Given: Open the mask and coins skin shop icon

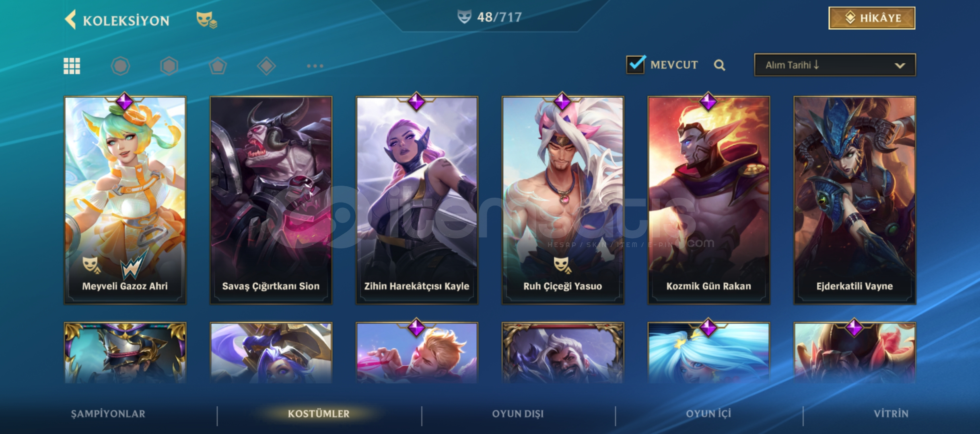Looking at the screenshot, I should pyautogui.click(x=206, y=20).
